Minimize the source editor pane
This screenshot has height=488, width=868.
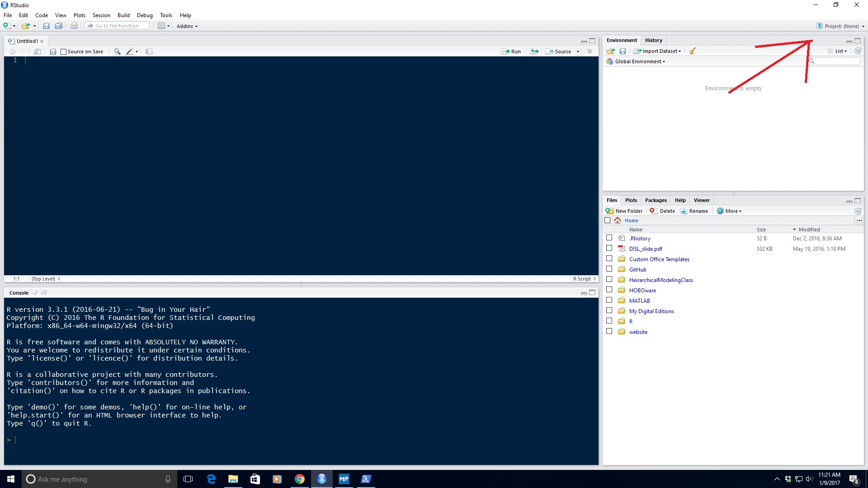[584, 41]
